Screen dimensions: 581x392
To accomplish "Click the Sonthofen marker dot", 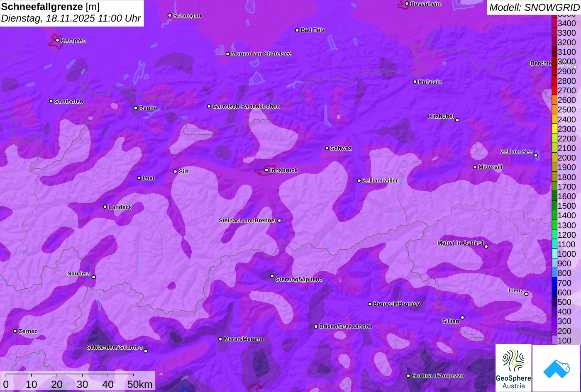I will (x=51, y=101).
